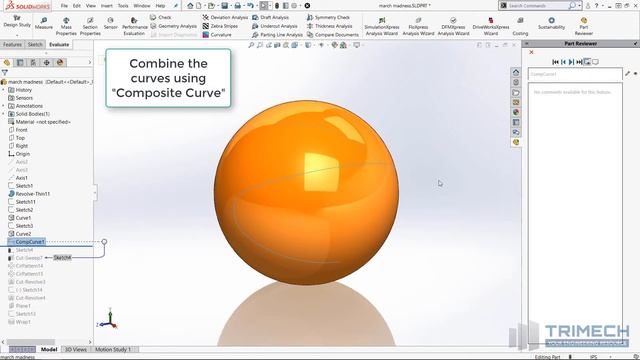Click the Sensor tool
Image resolution: width=640 pixels, height=360 pixels.
(x=111, y=23)
